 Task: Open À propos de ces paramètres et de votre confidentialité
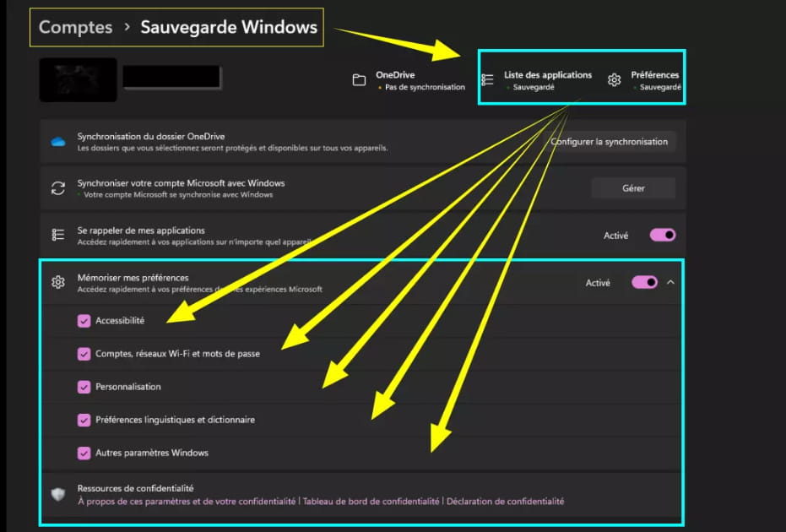(187, 502)
